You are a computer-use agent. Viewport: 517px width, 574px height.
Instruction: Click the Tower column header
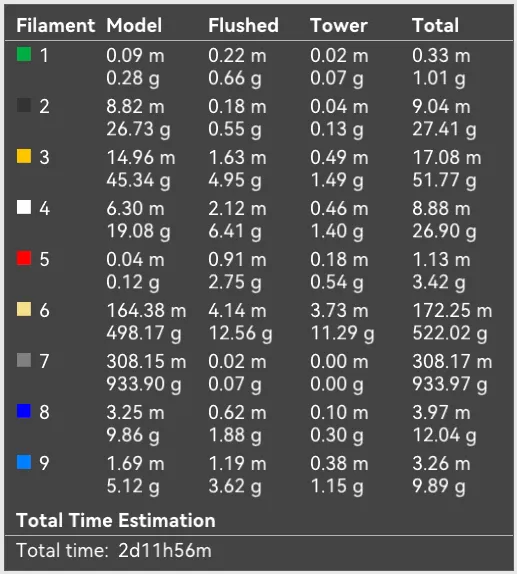(x=339, y=25)
